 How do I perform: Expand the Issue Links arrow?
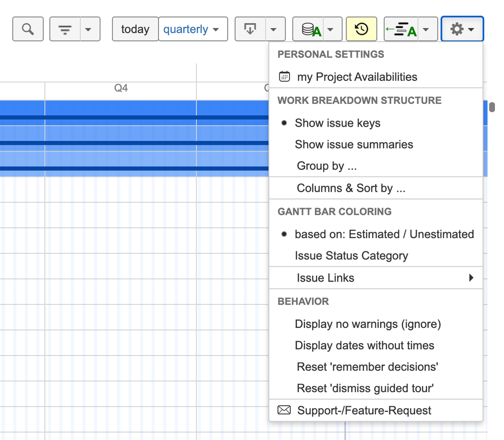click(471, 278)
